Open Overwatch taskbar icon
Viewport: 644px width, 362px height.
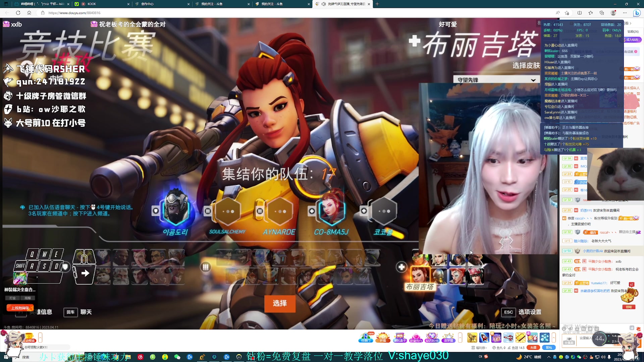tap(239, 357)
